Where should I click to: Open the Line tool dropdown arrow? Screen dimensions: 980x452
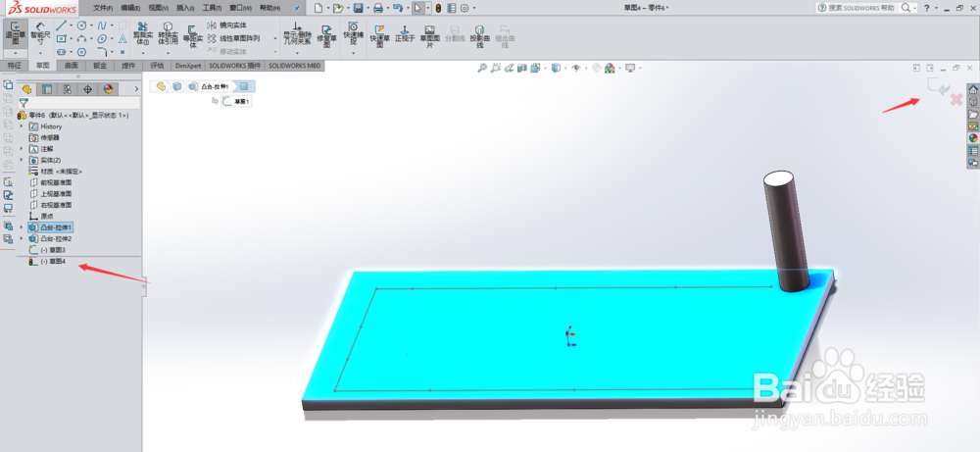tap(71, 25)
